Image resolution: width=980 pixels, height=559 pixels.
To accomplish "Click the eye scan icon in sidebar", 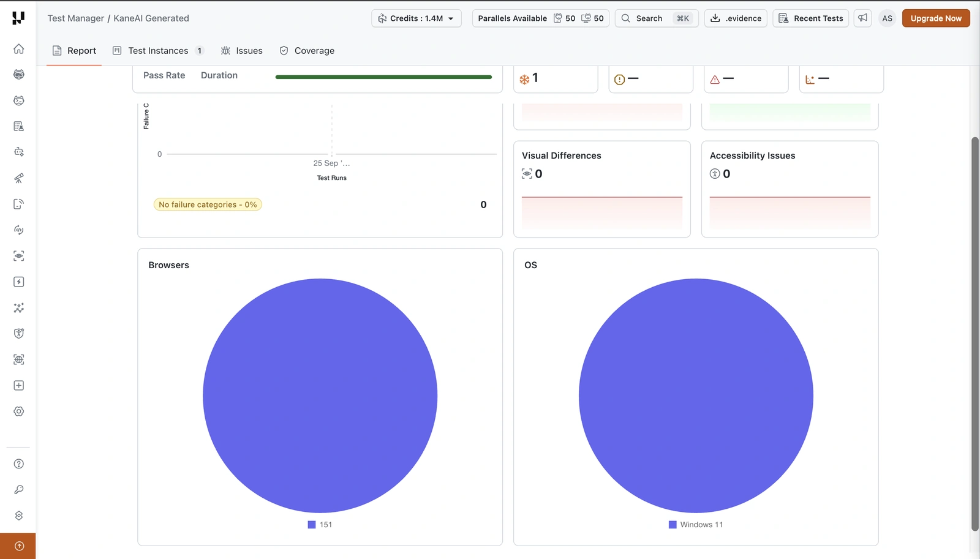I will coord(19,256).
